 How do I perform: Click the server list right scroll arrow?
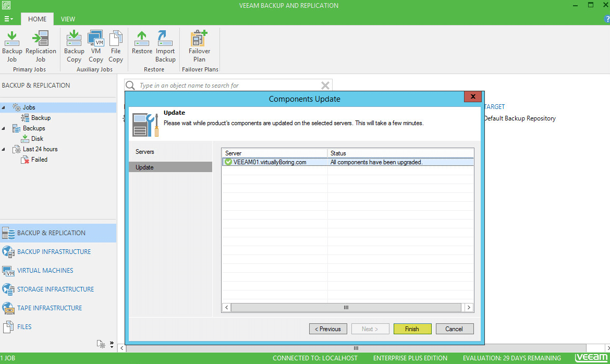[469, 308]
